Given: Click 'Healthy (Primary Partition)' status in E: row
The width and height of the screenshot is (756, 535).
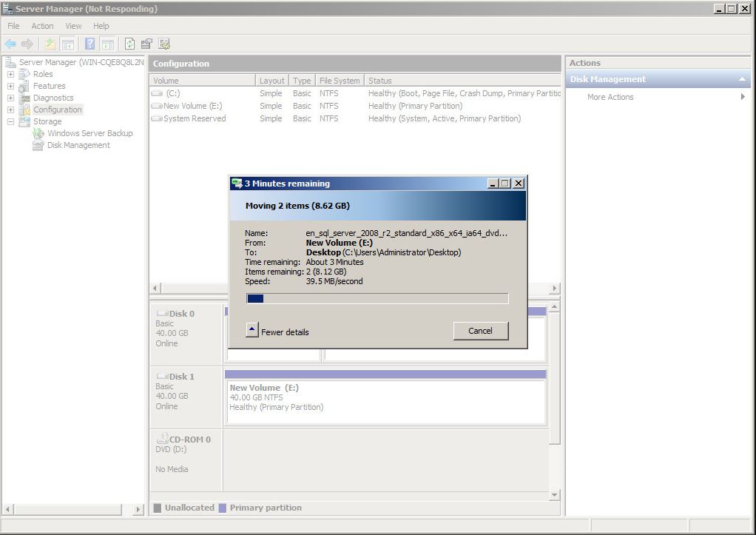Looking at the screenshot, I should click(x=415, y=106).
